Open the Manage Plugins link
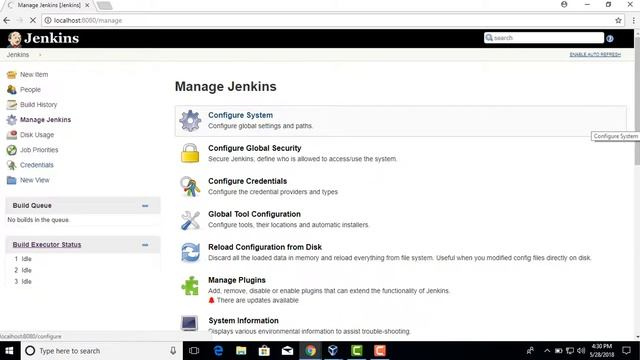This screenshot has width=640, height=360. tap(237, 280)
